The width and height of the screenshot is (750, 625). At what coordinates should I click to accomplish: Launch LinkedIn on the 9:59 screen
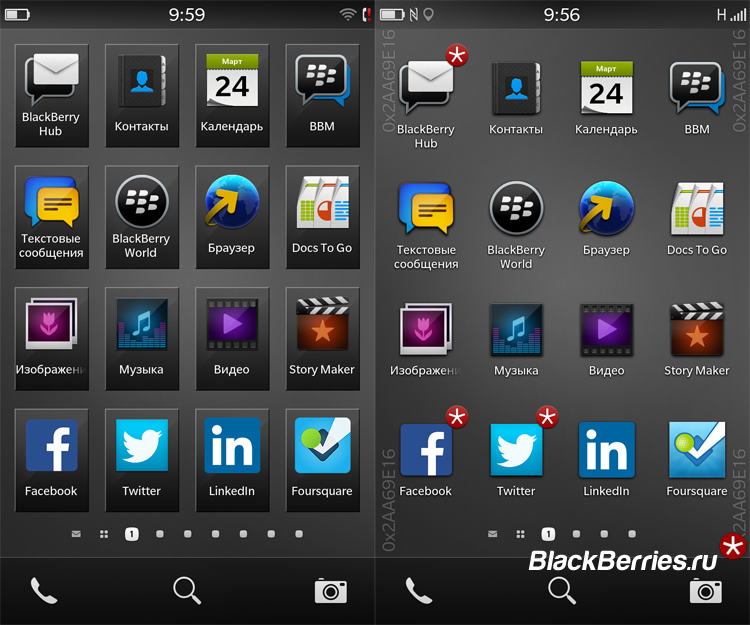click(x=232, y=460)
